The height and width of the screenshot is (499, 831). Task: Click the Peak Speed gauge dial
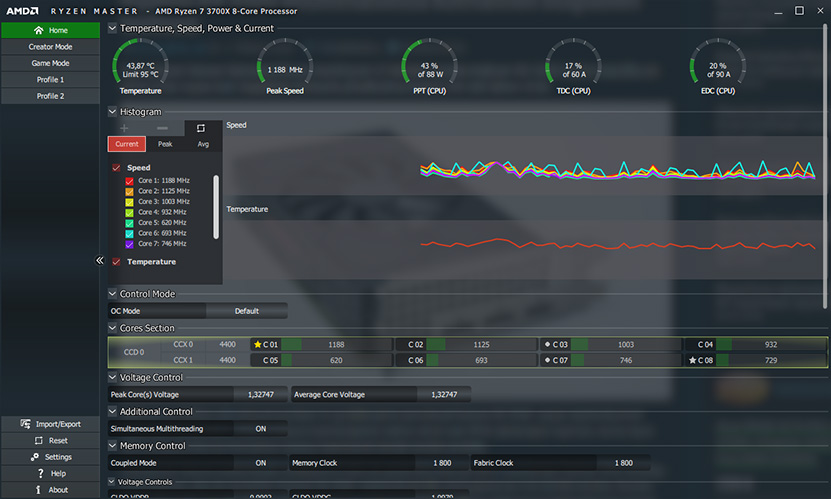click(285, 61)
